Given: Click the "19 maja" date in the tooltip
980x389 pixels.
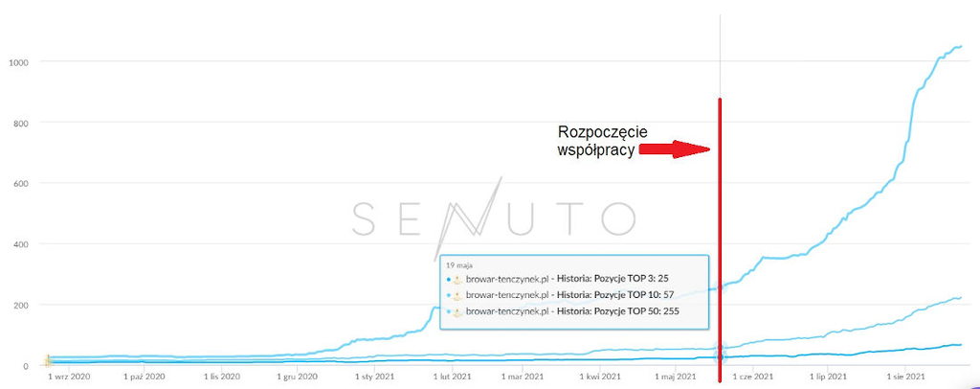Looking at the screenshot, I should tap(460, 263).
